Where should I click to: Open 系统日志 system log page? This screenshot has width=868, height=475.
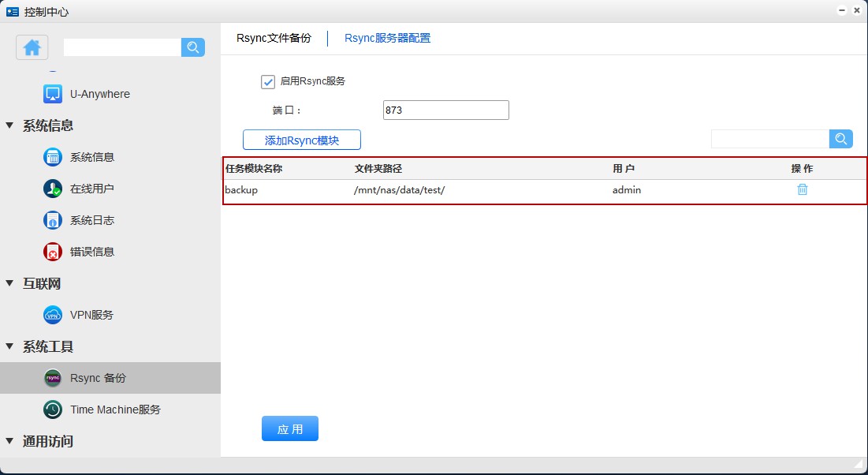91,220
